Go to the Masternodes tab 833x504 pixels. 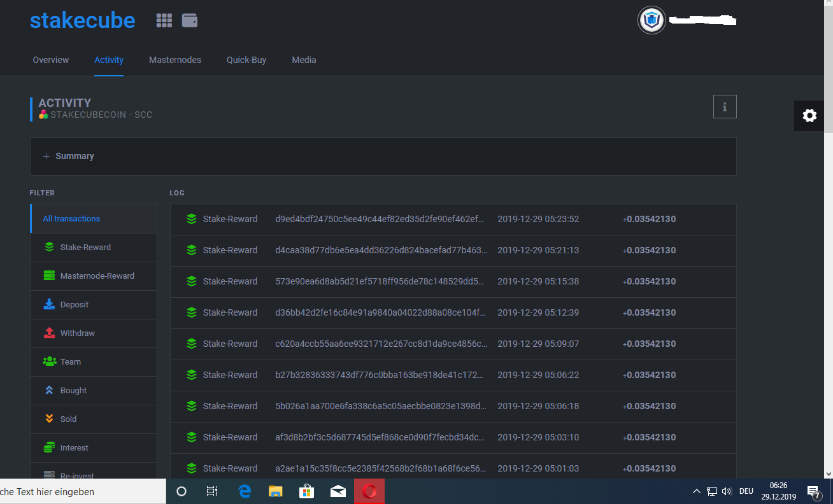coord(175,60)
